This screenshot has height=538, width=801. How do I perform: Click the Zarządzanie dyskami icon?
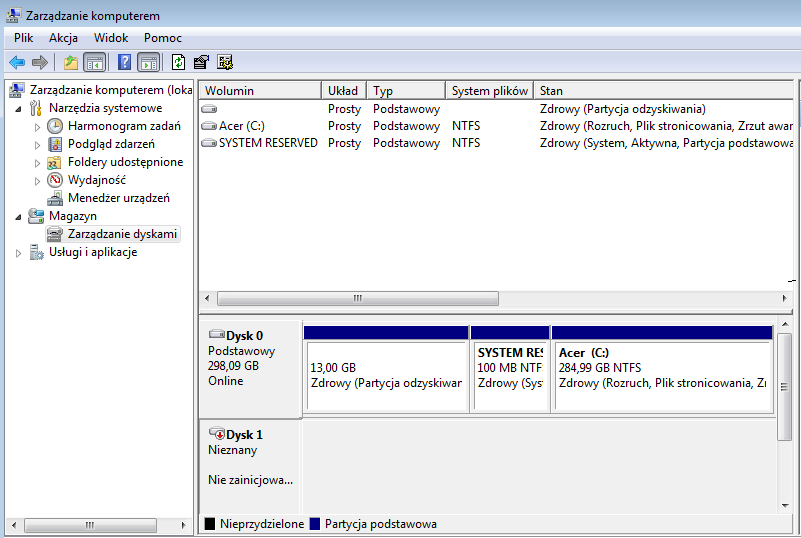click(x=55, y=234)
